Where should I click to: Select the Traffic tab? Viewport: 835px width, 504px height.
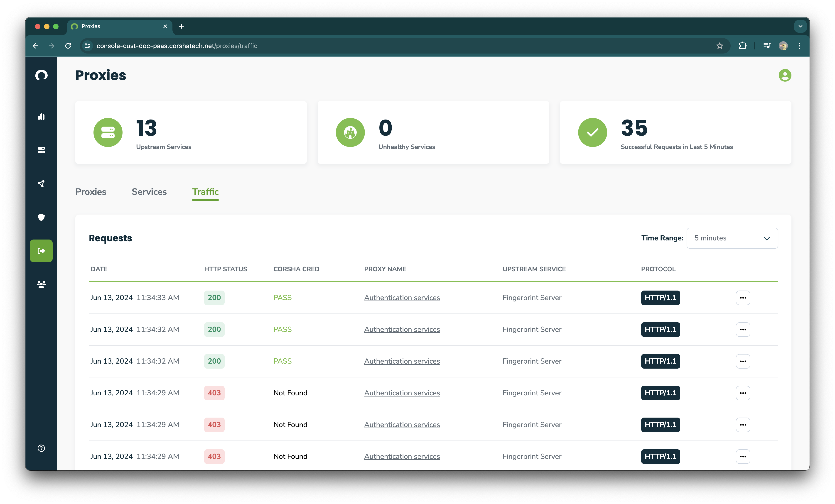pos(205,192)
